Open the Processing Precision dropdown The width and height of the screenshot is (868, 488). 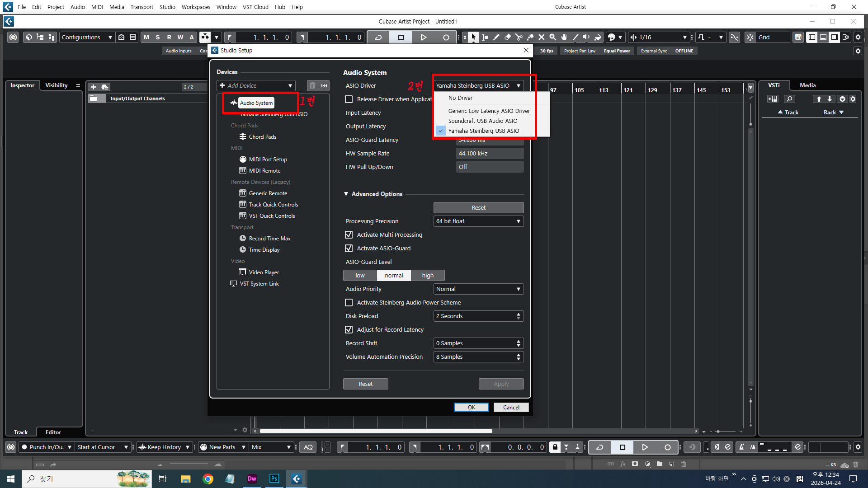478,221
